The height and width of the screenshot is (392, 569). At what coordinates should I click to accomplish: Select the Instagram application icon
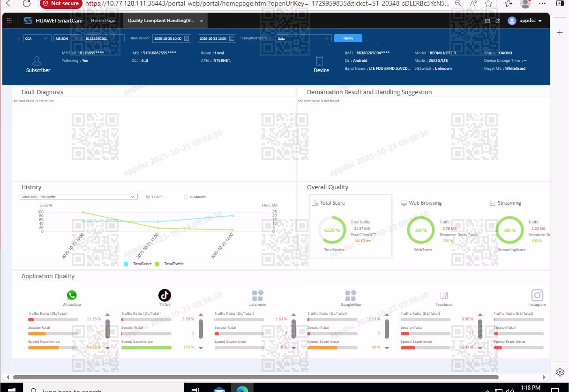[x=537, y=295]
